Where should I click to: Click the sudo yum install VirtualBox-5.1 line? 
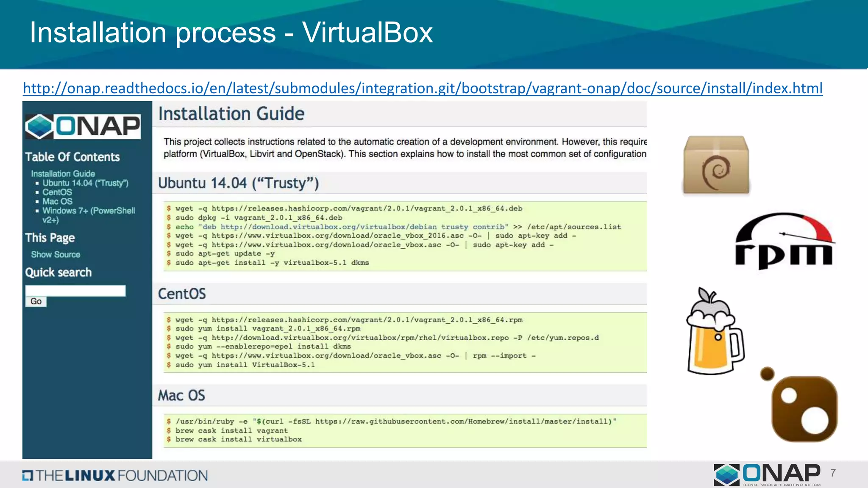click(241, 365)
